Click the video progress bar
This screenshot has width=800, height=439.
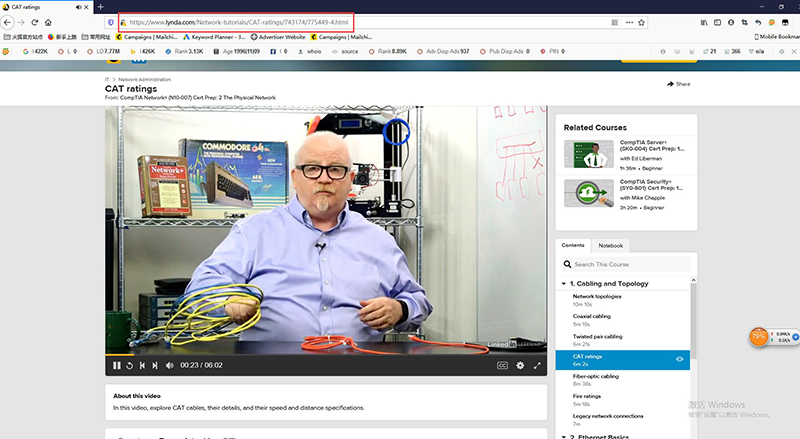point(326,355)
